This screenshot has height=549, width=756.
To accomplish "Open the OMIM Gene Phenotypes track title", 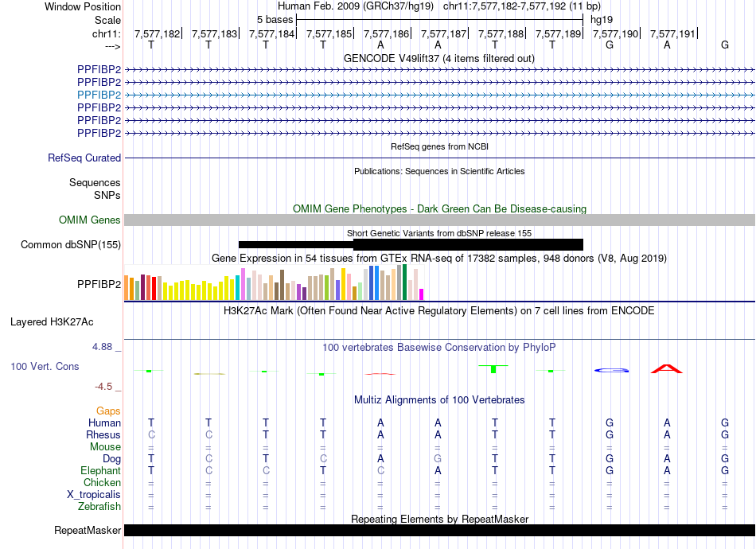I will (x=439, y=208).
